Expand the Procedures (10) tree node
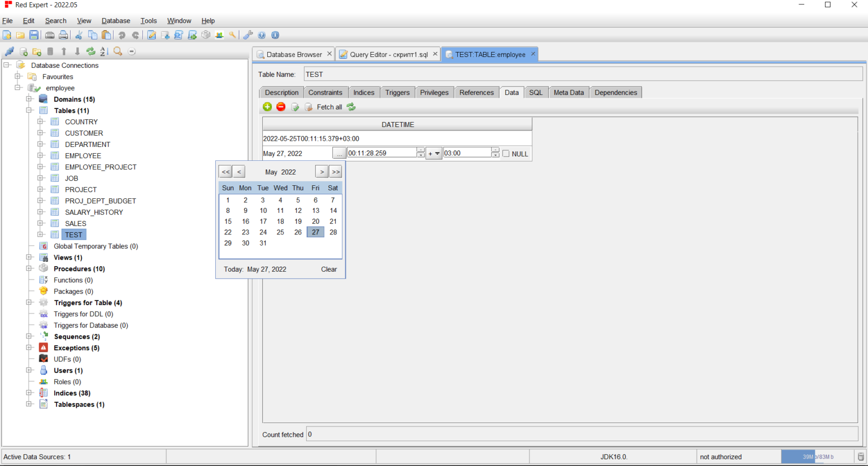Image resolution: width=868 pixels, height=466 pixels. click(x=29, y=268)
